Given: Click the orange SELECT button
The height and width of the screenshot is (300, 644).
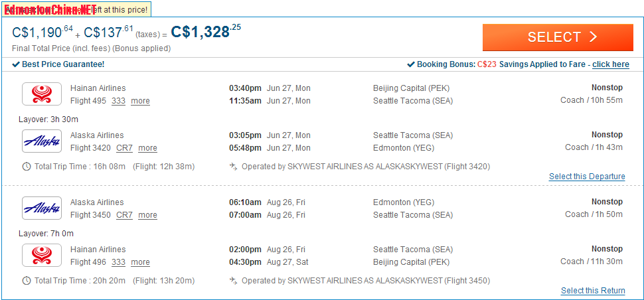Looking at the screenshot, I should [x=558, y=37].
